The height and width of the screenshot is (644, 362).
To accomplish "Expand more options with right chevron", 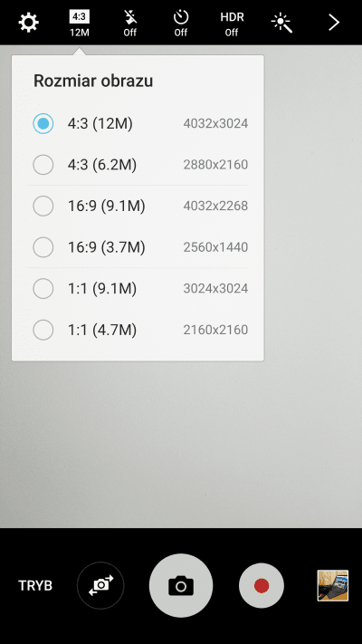I will (334, 23).
